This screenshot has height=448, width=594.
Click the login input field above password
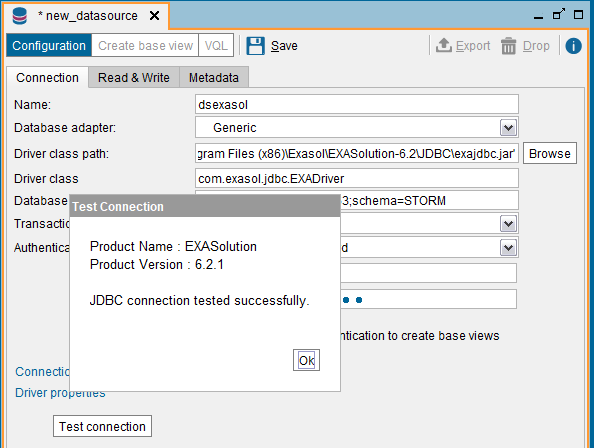point(428,273)
